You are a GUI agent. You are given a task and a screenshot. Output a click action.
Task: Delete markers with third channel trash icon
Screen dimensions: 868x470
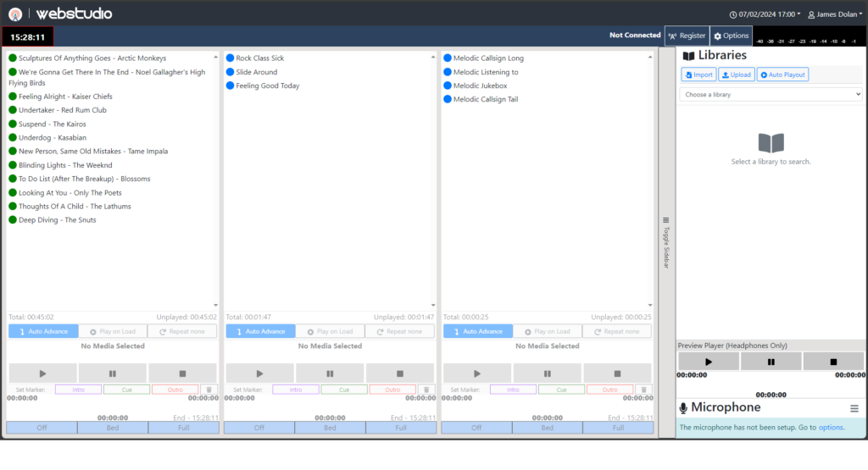[x=644, y=390]
